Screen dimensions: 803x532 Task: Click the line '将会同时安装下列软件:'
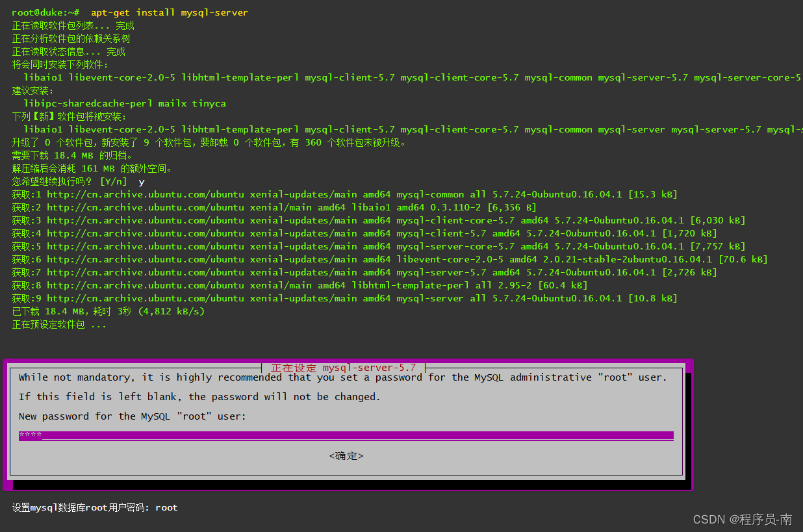[x=60, y=64]
